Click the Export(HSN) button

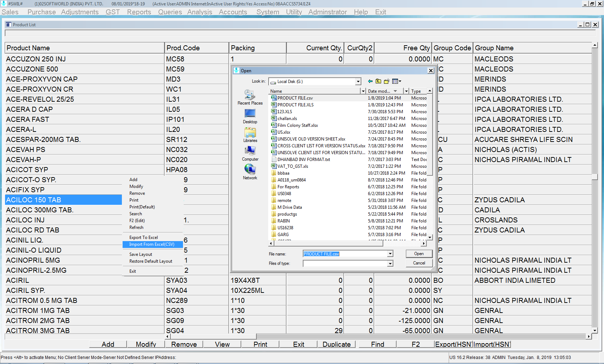(453, 344)
